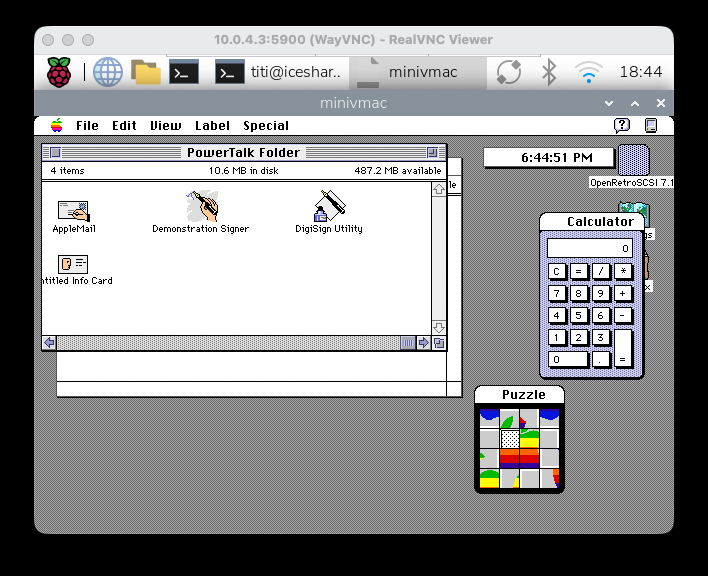The width and height of the screenshot is (708, 576).
Task: Click the red stripe puzzle tile
Action: [509, 459]
